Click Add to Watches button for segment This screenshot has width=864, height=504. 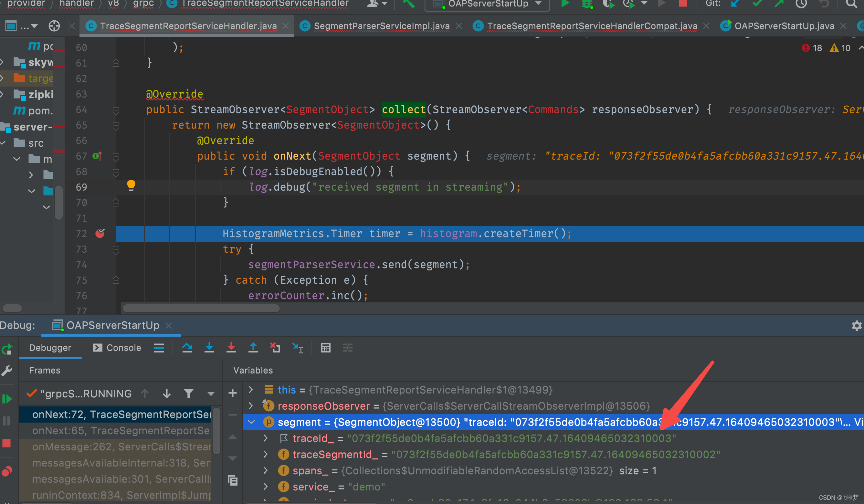pyautogui.click(x=234, y=392)
